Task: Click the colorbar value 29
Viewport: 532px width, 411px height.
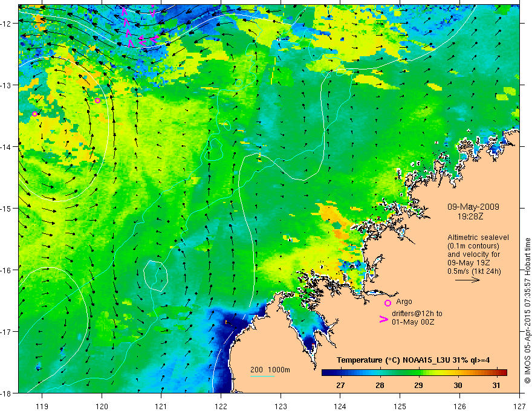Action: coord(419,385)
